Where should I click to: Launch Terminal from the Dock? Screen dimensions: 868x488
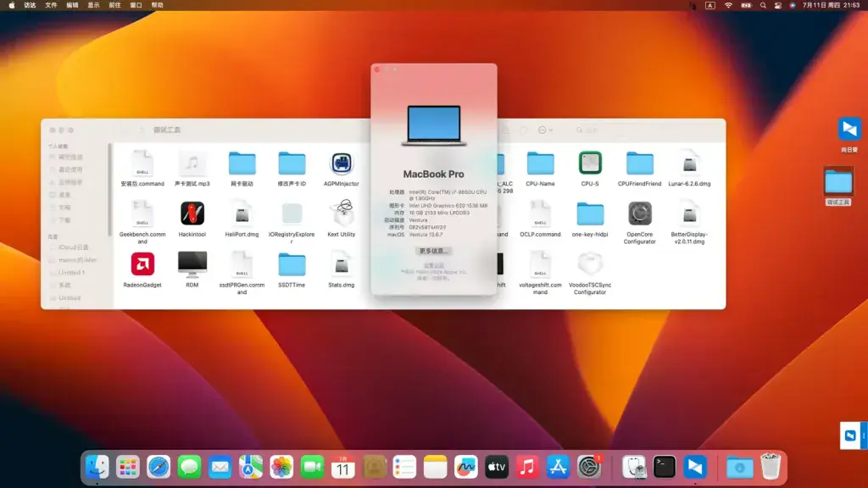pos(665,467)
